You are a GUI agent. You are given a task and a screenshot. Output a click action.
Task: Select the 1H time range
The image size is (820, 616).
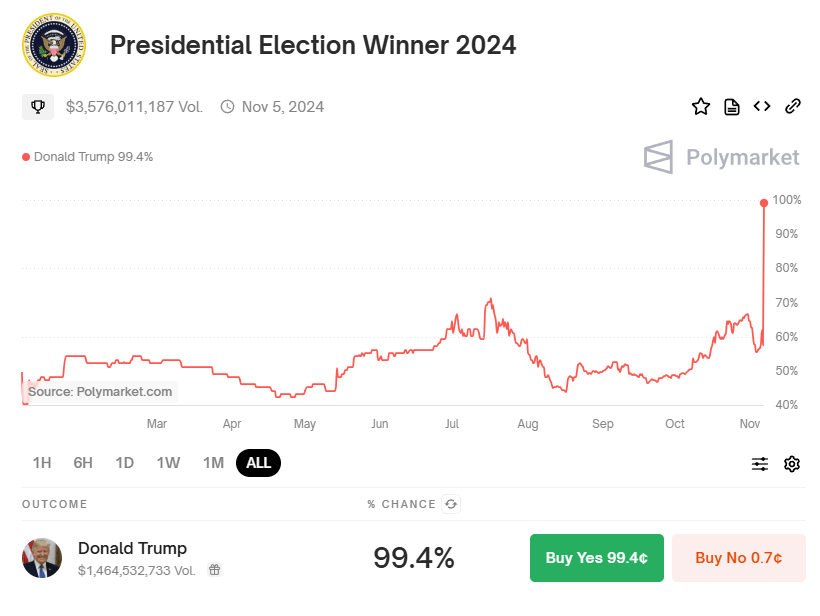click(x=42, y=463)
